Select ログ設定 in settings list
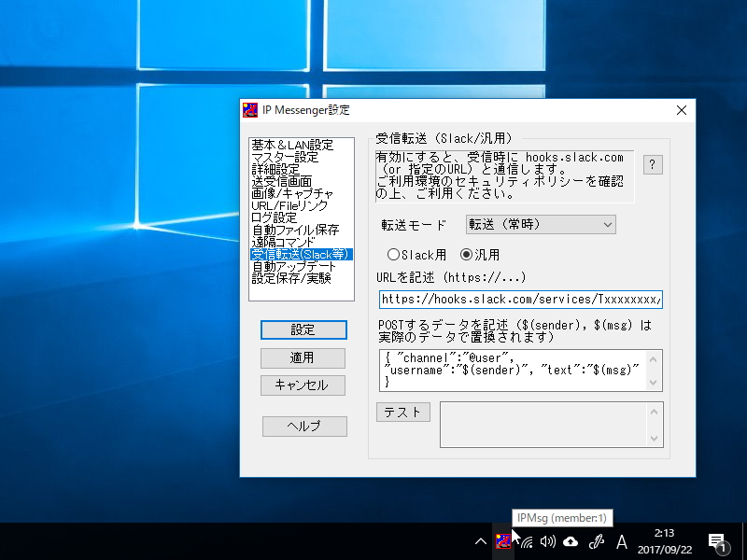This screenshot has height=560, width=747. 301,217
